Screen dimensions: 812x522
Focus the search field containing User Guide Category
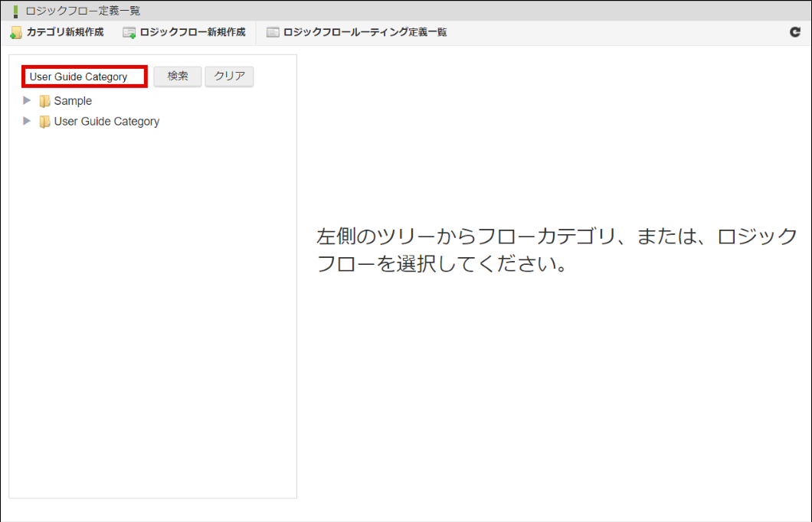[x=85, y=77]
